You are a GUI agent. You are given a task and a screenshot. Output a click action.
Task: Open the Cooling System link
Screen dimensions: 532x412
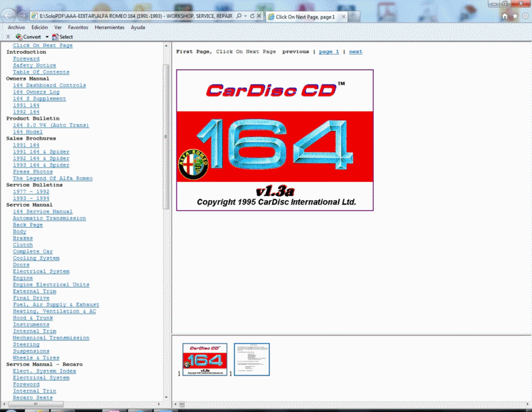pyautogui.click(x=36, y=258)
